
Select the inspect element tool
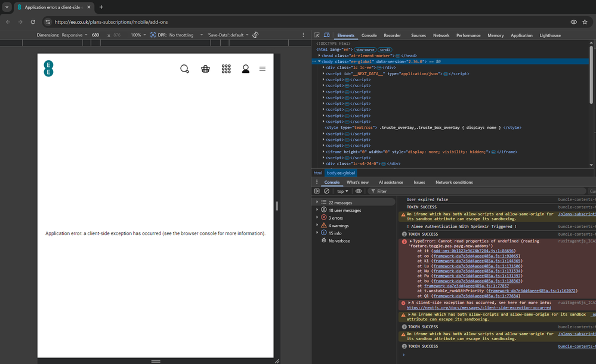click(x=317, y=35)
